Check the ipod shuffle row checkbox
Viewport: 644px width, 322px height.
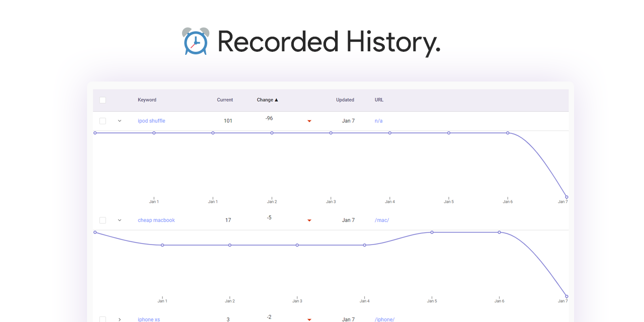pos(103,121)
